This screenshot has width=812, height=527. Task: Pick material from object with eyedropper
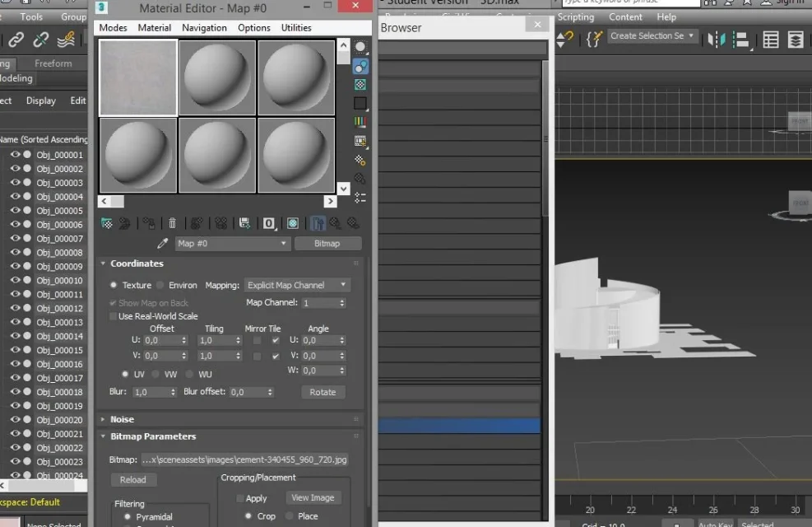pos(163,244)
